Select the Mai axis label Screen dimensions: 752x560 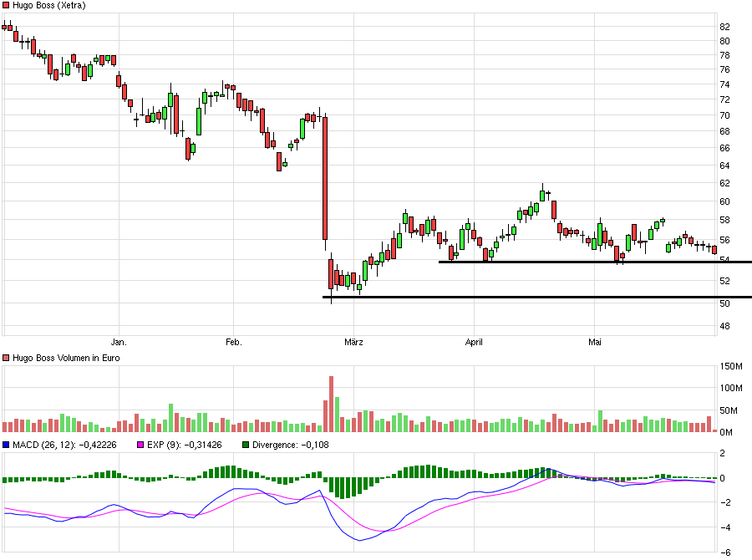[x=594, y=342]
